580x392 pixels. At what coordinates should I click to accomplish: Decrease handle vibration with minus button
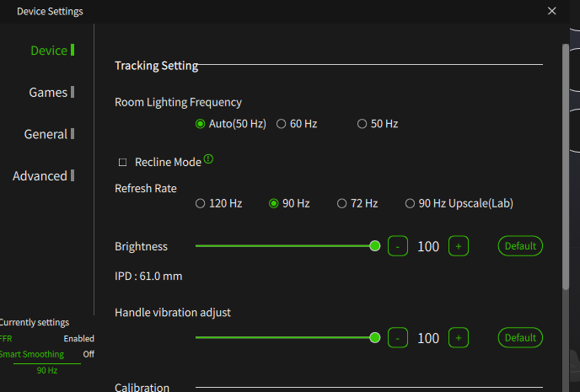pyautogui.click(x=398, y=338)
